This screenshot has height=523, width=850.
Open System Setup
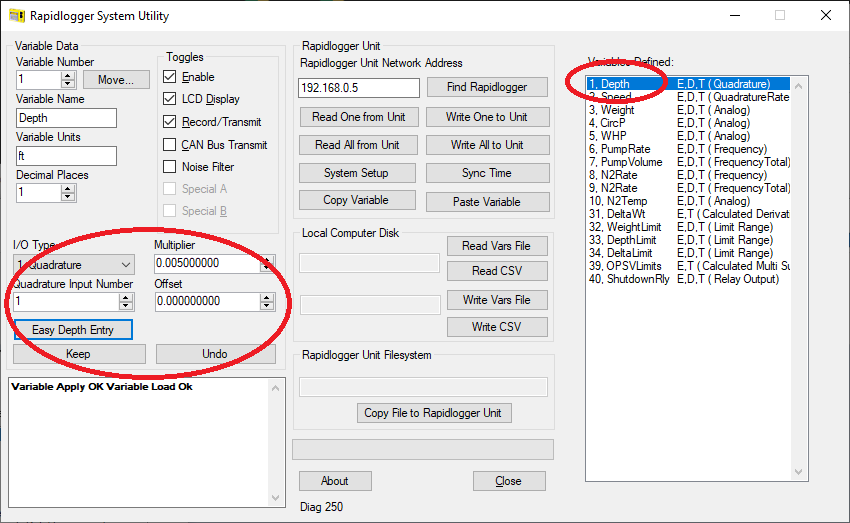click(x=357, y=173)
